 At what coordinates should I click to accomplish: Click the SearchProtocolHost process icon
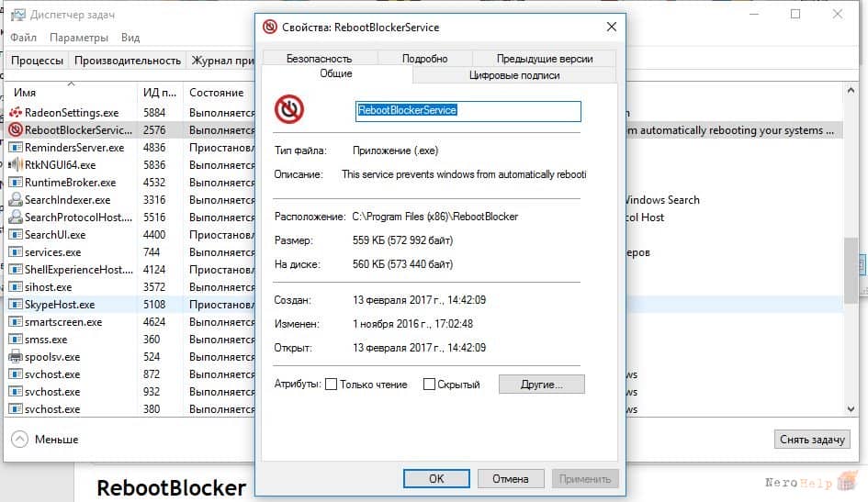click(16, 218)
